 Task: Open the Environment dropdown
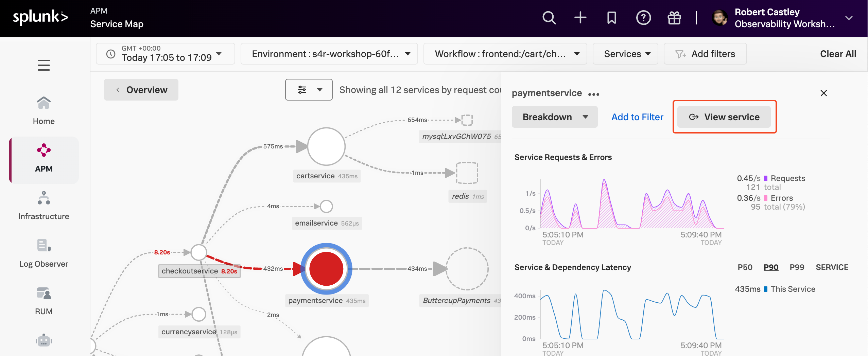(329, 54)
